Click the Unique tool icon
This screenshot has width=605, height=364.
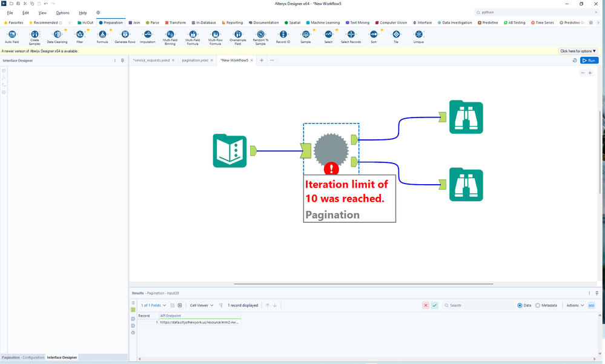pos(418,35)
